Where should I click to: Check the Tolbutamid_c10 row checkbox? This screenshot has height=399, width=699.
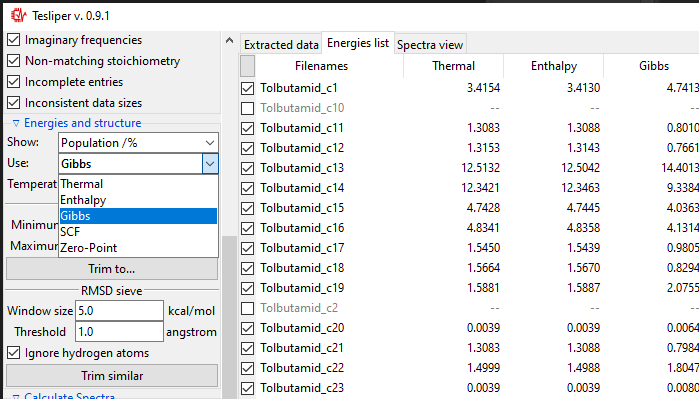(247, 108)
